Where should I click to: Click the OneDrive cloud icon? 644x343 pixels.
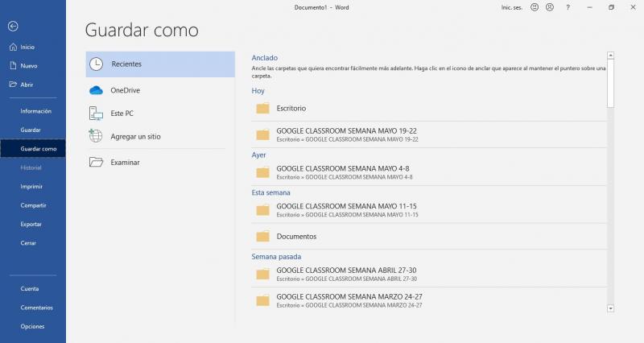(x=96, y=90)
